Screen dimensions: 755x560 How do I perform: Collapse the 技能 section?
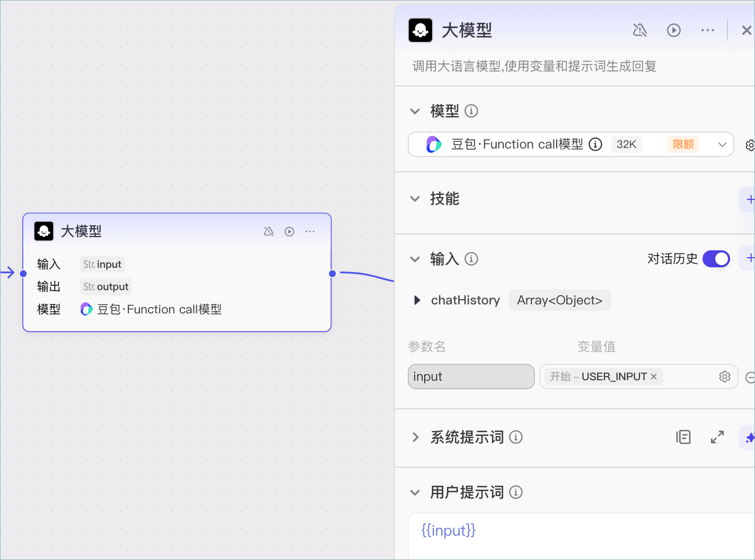[415, 199]
